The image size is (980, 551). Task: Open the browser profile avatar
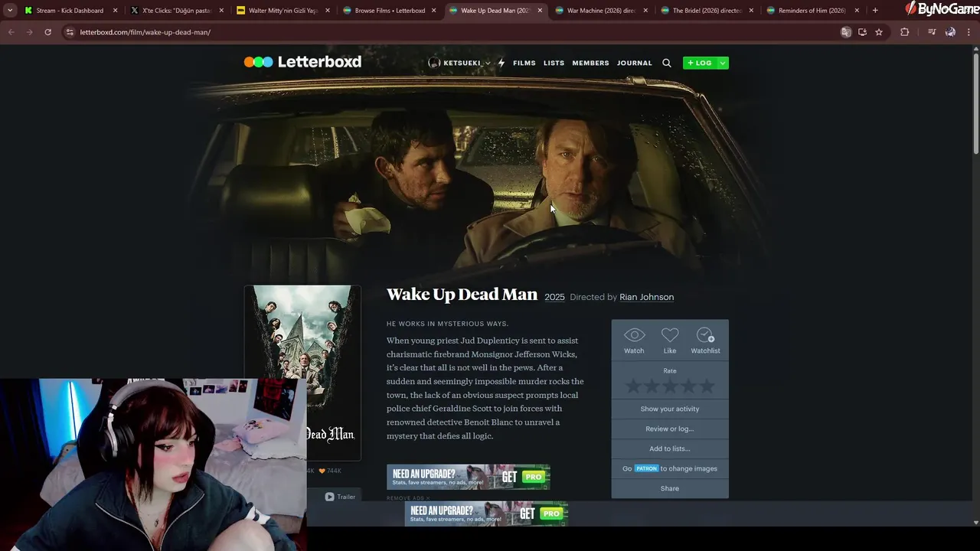[x=950, y=32]
